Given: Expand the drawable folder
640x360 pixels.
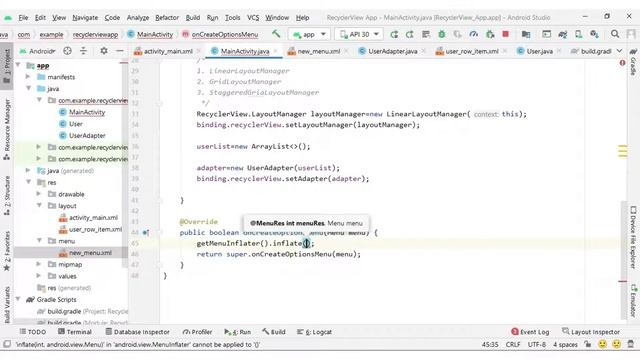Looking at the screenshot, I should pos(39,194).
